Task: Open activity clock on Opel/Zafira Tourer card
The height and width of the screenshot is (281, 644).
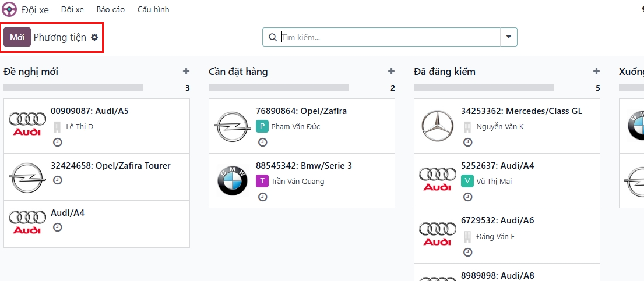Action: [58, 180]
